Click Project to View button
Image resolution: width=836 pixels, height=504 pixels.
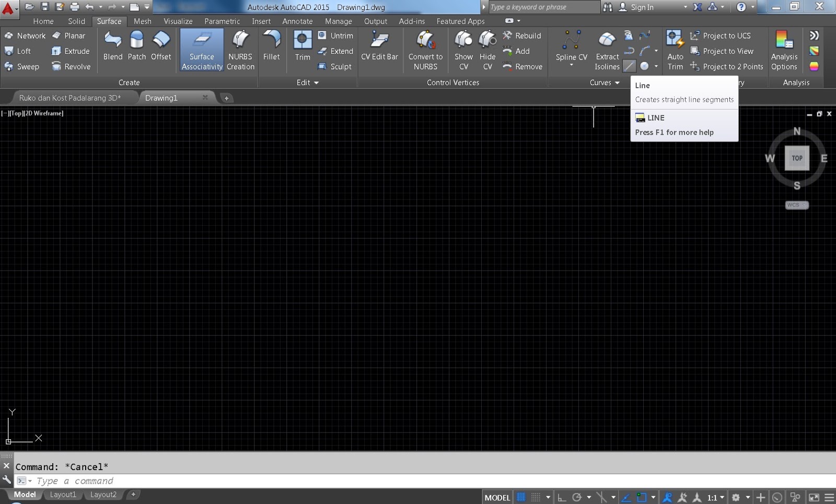click(722, 51)
